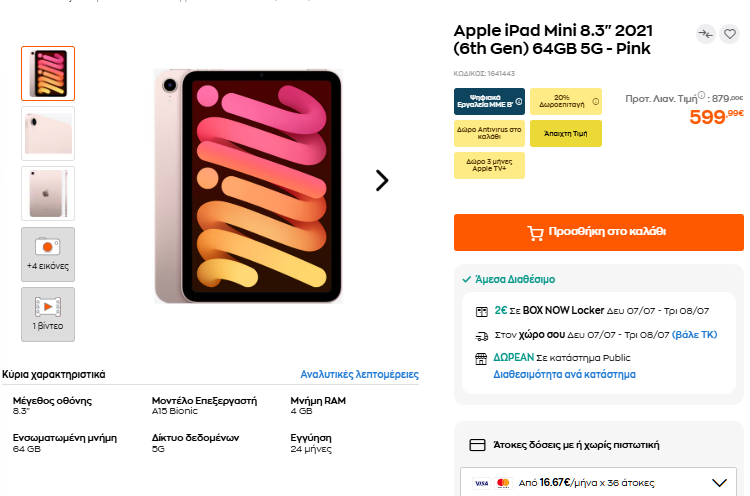This screenshot has height=496, width=750.
Task: Open the 1 βίντεο video tile
Action: pos(48,314)
